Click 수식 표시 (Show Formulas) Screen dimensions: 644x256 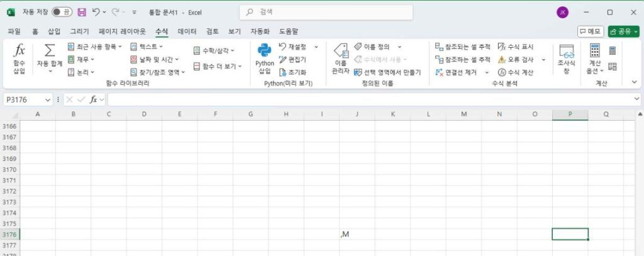pos(502,47)
